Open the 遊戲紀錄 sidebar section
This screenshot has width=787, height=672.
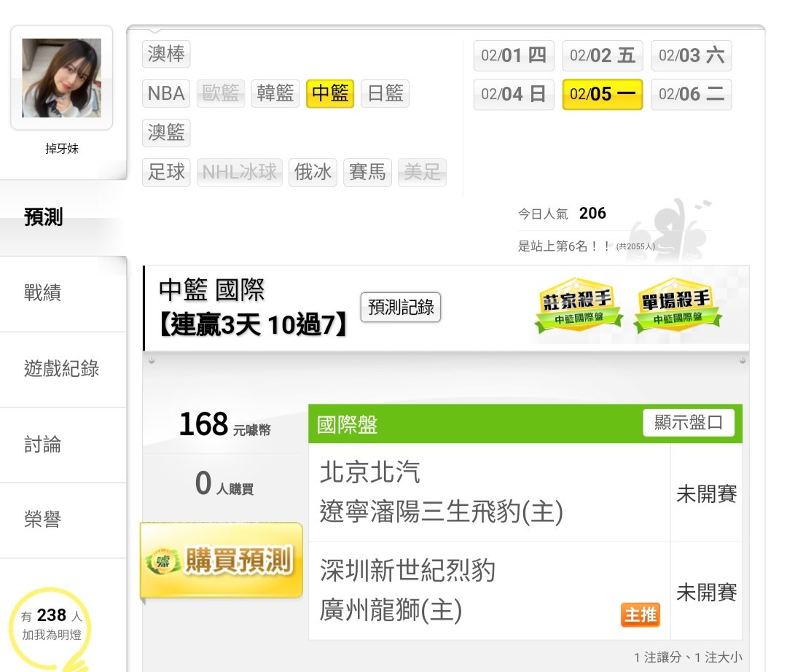point(63,369)
